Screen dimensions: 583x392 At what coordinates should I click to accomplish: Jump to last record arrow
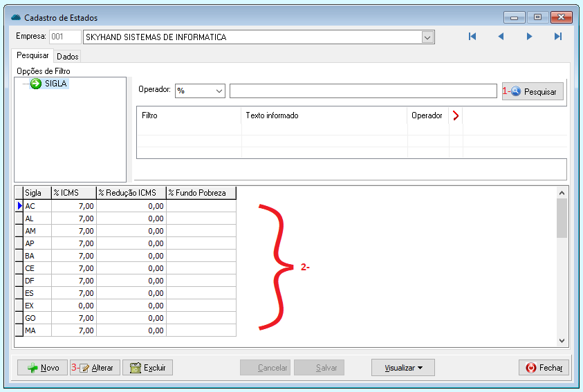(557, 37)
